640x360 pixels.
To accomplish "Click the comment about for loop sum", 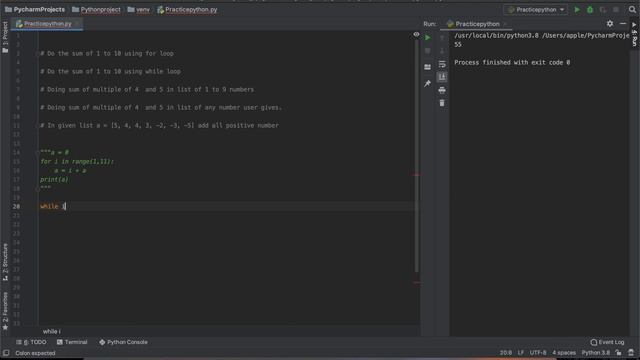I will (x=107, y=53).
